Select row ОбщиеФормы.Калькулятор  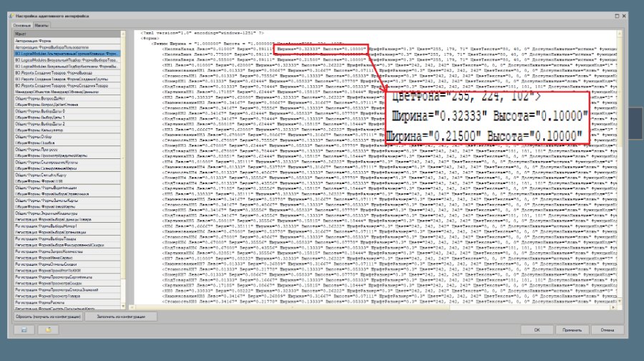[x=67, y=130]
